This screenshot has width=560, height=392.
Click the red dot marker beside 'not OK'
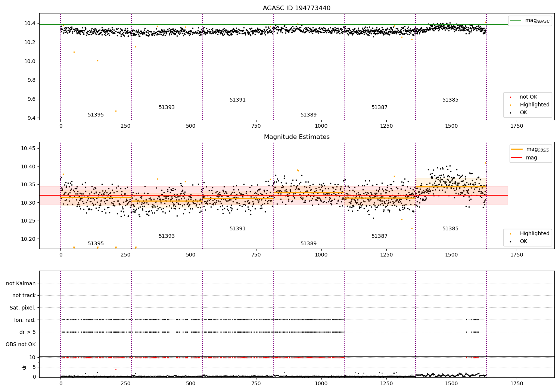510,97
